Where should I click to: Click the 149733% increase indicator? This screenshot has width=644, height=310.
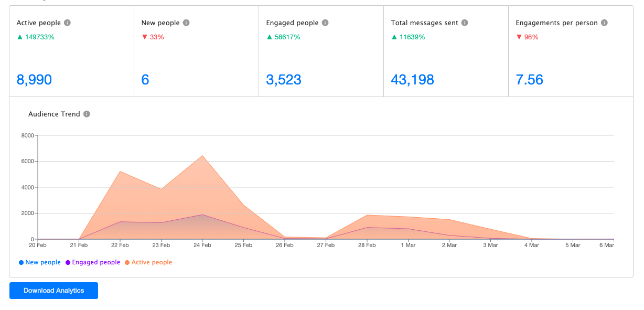coord(36,37)
